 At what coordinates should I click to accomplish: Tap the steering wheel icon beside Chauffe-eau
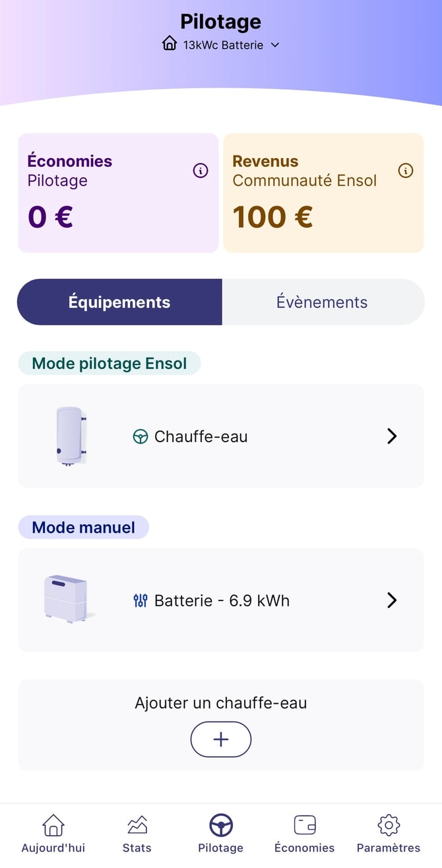[x=141, y=436]
